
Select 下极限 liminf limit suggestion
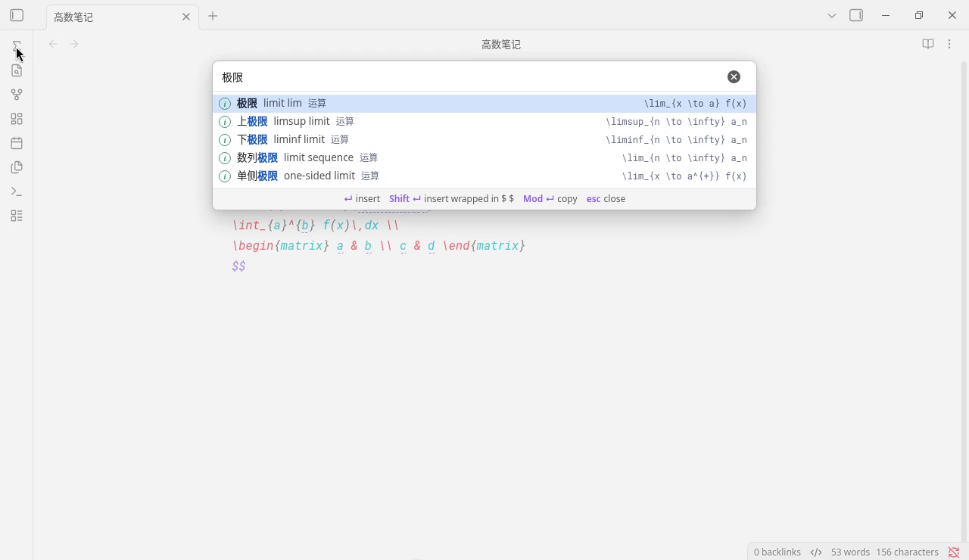(x=484, y=139)
